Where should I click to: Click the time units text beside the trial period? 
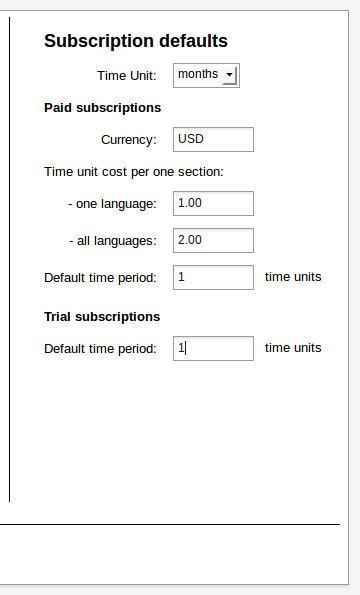[293, 348]
